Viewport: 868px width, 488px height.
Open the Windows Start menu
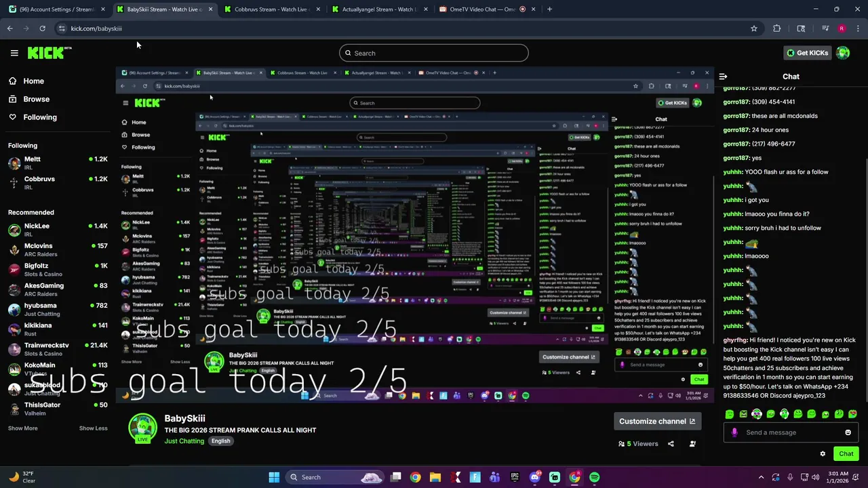[274, 477]
